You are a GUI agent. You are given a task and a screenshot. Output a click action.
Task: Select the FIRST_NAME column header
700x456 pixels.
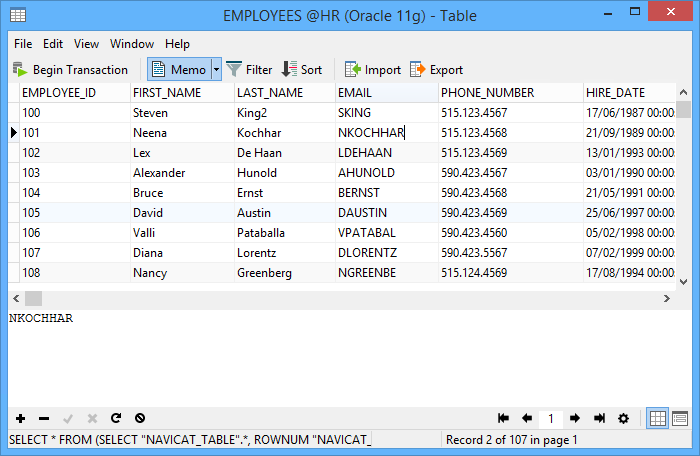182,93
